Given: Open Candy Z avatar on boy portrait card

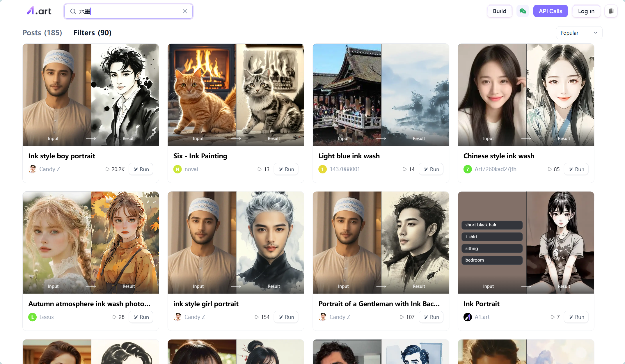Looking at the screenshot, I should point(32,169).
